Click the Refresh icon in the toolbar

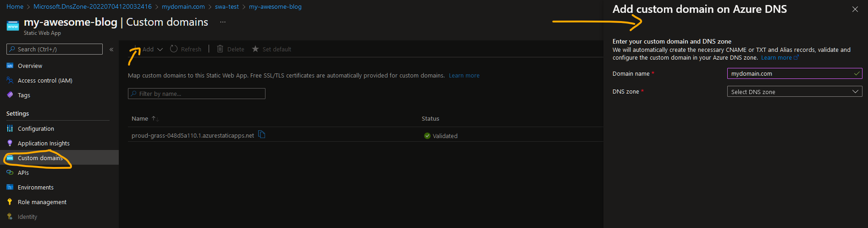pos(174,49)
